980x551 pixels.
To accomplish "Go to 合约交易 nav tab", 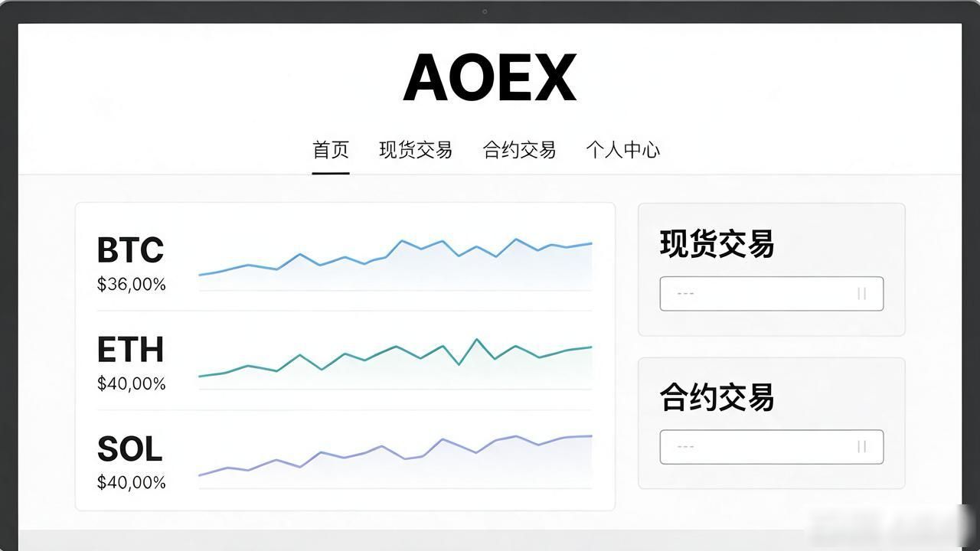I will click(519, 150).
